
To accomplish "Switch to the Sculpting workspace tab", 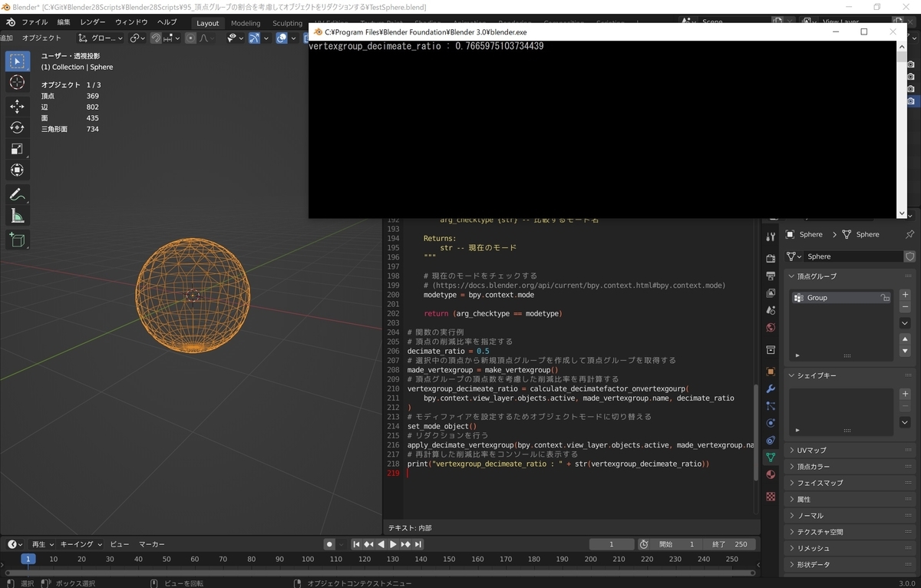I will click(x=287, y=23).
